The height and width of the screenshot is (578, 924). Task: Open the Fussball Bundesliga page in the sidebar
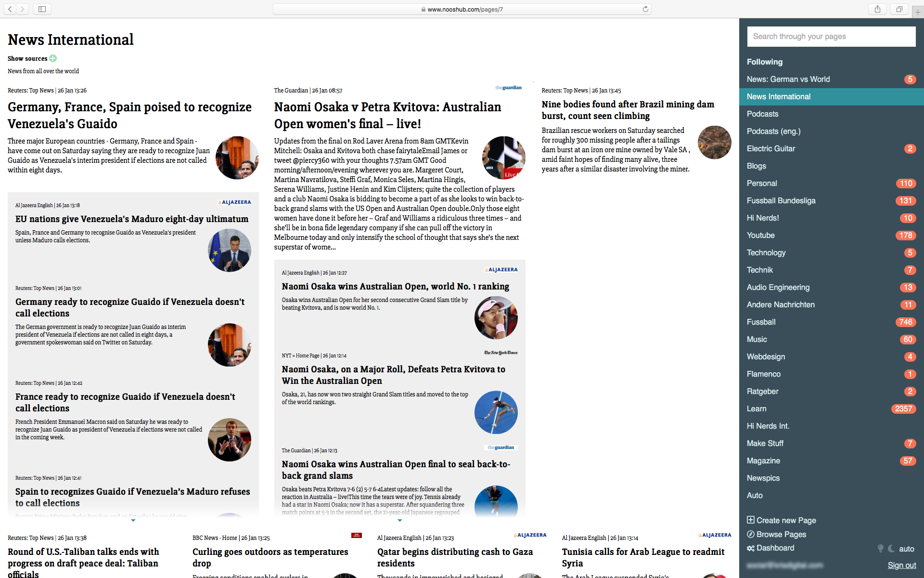pos(781,200)
